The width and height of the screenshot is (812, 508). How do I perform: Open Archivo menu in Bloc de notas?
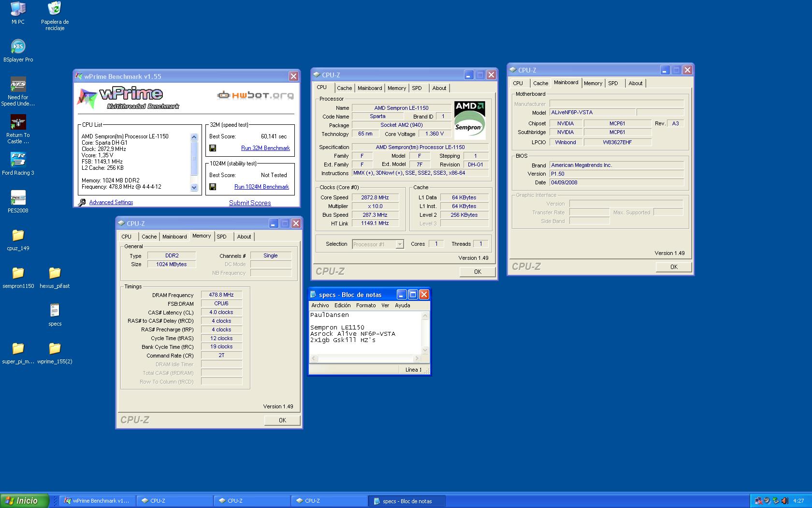(320, 305)
